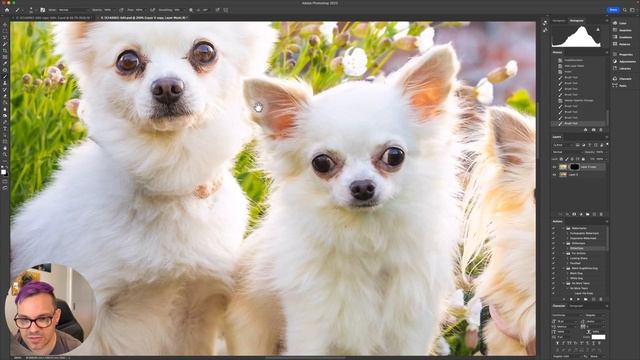The image size is (640, 360).
Task: Toggle the White Dog action checkmark
Action: [x=553, y=278]
